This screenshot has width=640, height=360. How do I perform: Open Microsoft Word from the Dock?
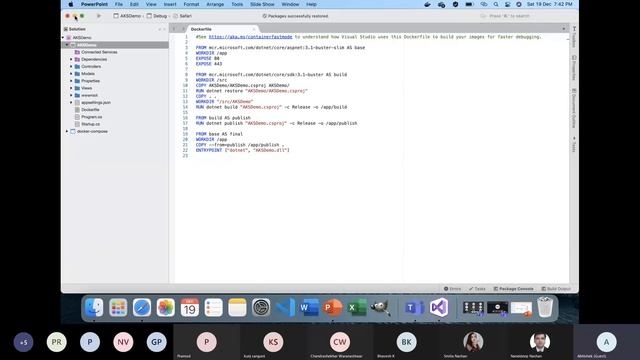pos(309,307)
